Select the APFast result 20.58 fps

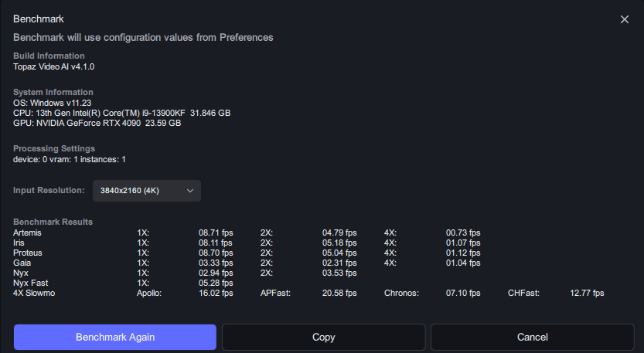339,293
